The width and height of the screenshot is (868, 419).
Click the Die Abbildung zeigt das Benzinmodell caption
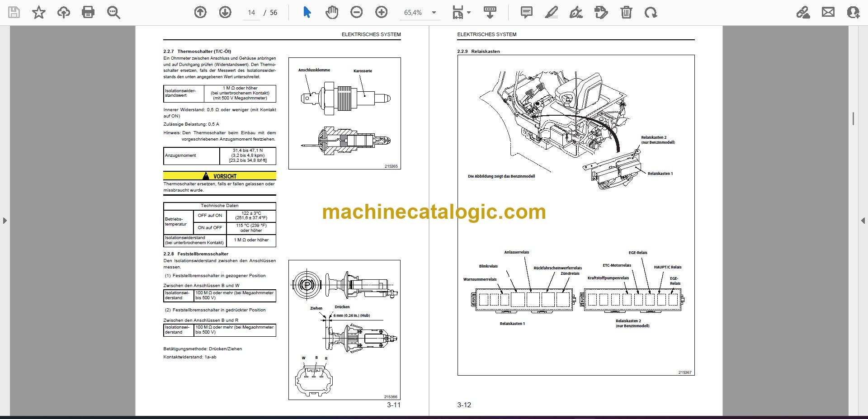(x=501, y=176)
